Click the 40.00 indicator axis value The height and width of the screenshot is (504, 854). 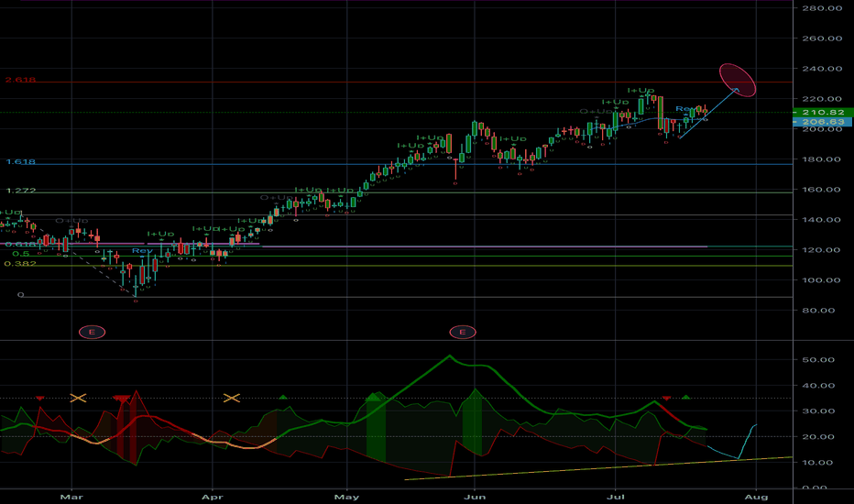click(818, 386)
